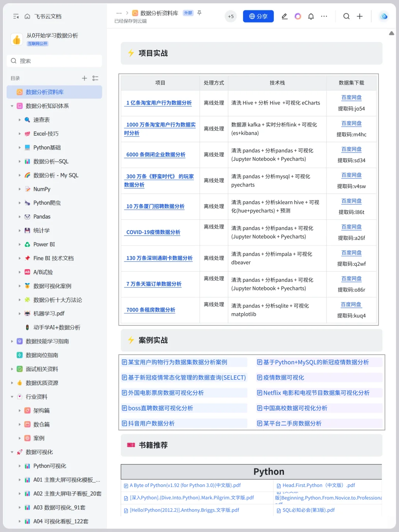This screenshot has height=532, width=399.
Task: Click the 书籍推荐 section heading
Action: click(153, 445)
